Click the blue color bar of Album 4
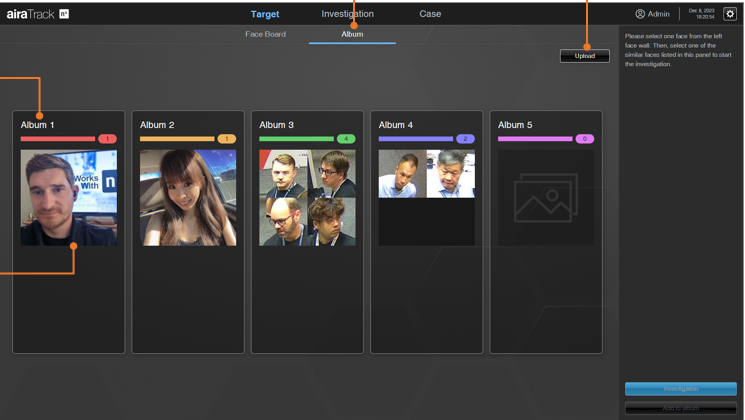The width and height of the screenshot is (745, 420). click(416, 139)
